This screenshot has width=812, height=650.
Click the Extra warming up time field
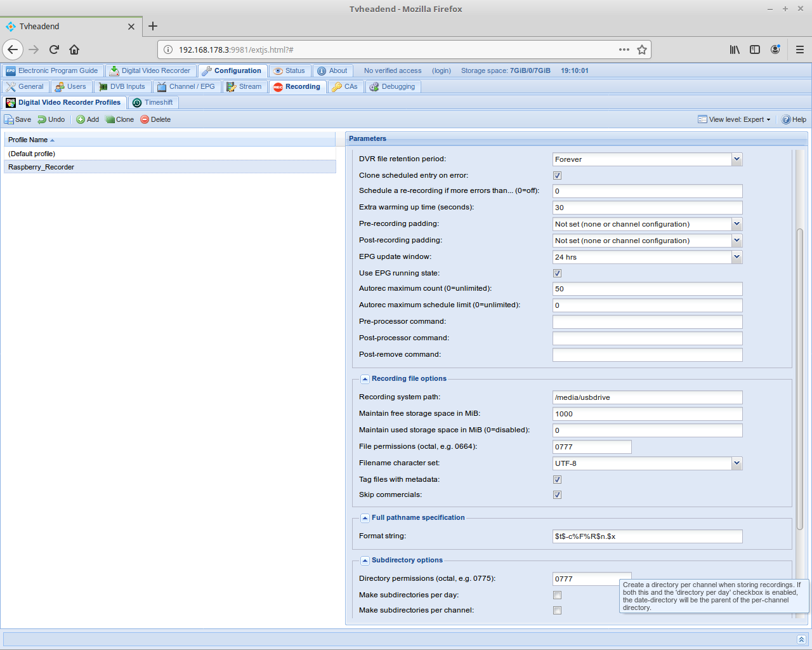648,208
